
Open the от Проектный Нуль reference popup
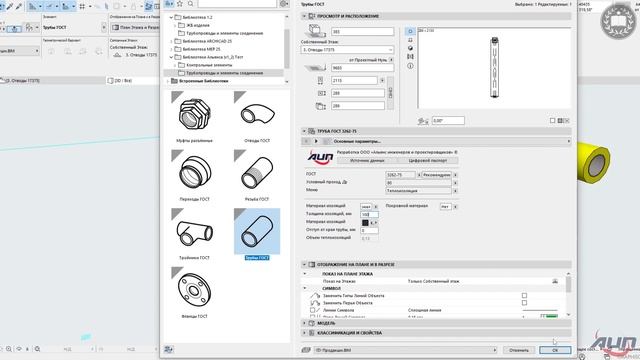(391, 60)
